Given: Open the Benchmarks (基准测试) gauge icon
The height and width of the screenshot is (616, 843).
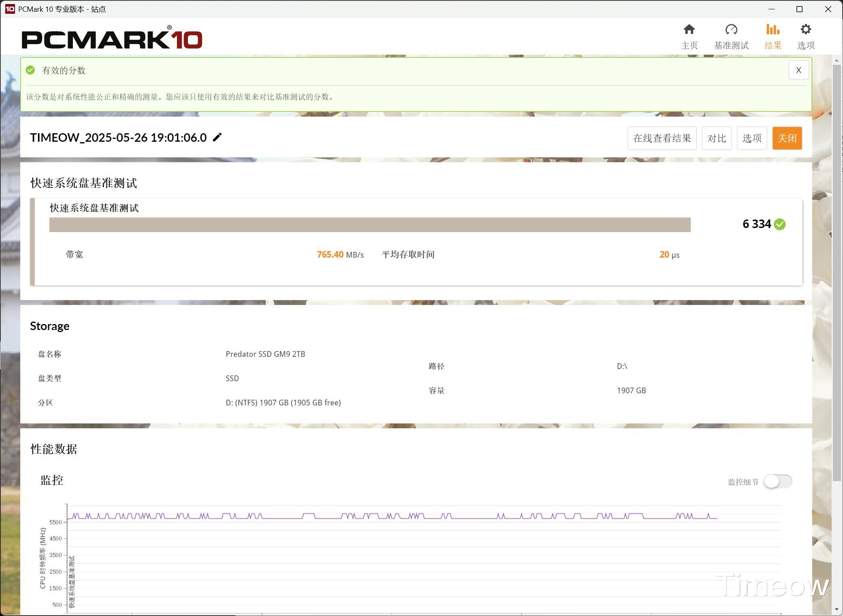Looking at the screenshot, I should pyautogui.click(x=731, y=30).
